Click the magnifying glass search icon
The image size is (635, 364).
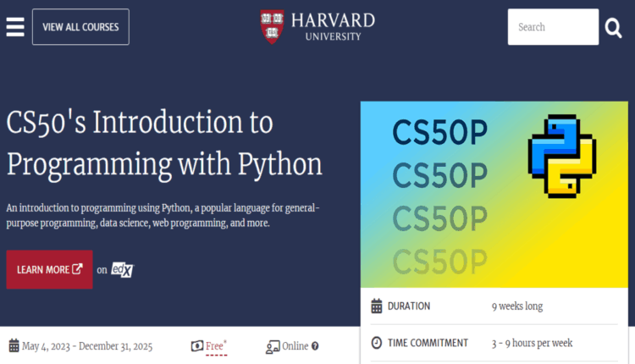pos(613,28)
